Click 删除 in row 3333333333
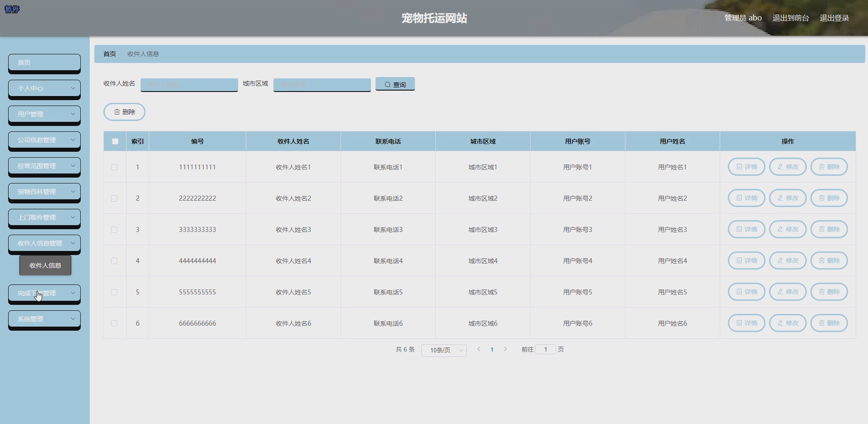Screen dimensions: 868x424 [x=829, y=229]
